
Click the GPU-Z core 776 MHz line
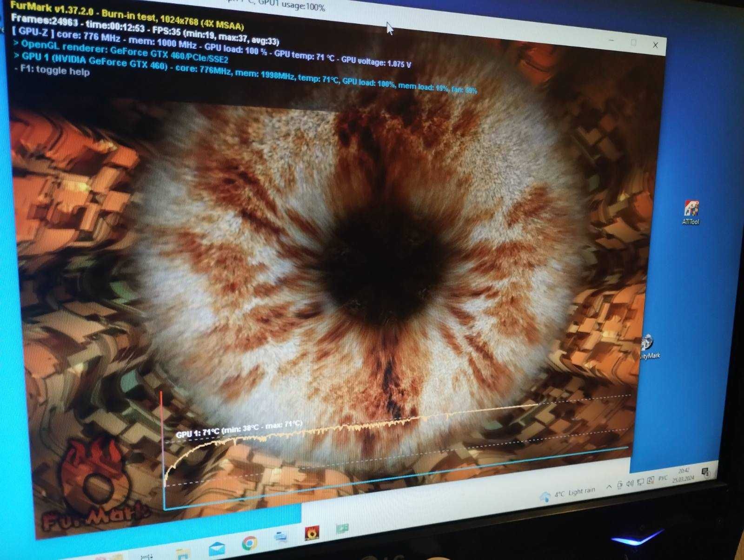[x=212, y=47]
